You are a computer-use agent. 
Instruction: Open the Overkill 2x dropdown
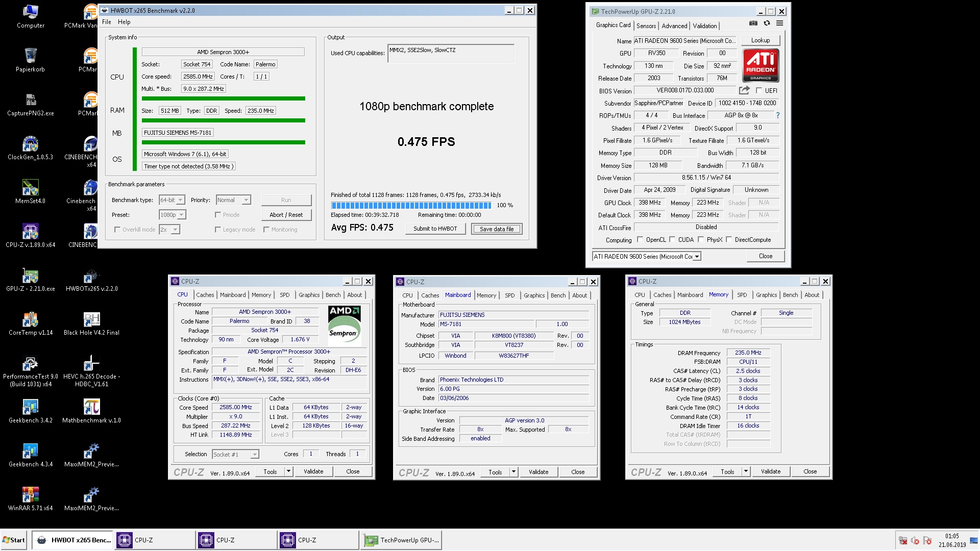pyautogui.click(x=169, y=230)
